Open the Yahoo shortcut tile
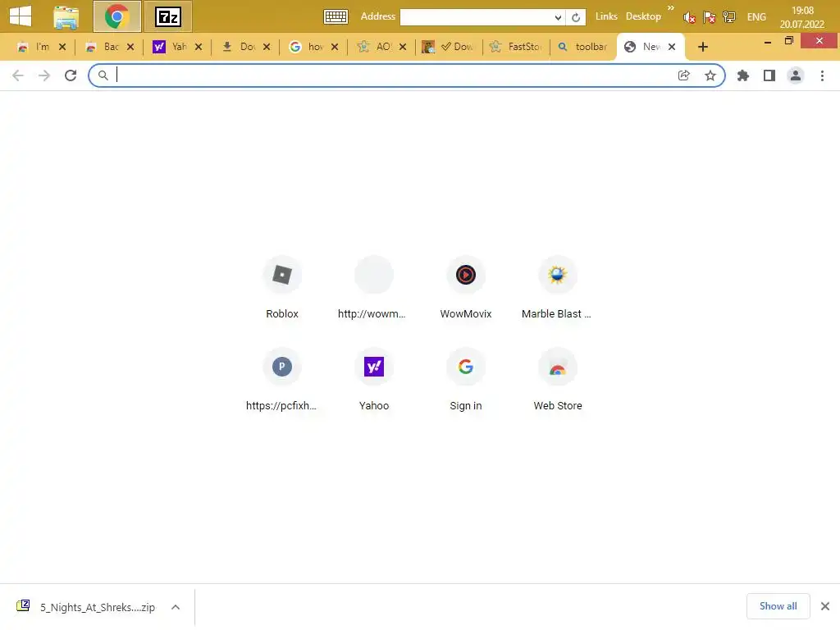 (x=374, y=381)
